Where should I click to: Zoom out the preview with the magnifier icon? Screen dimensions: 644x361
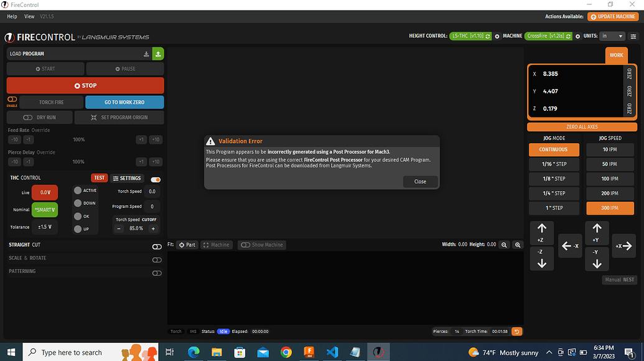[505, 245]
